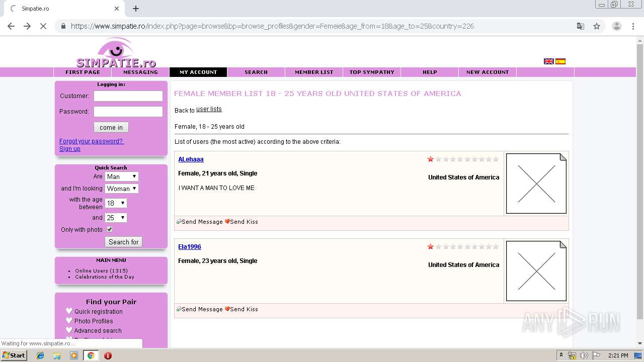The image size is (644, 362).
Task: Open the maximum age 25 dropdown
Action: click(x=116, y=218)
